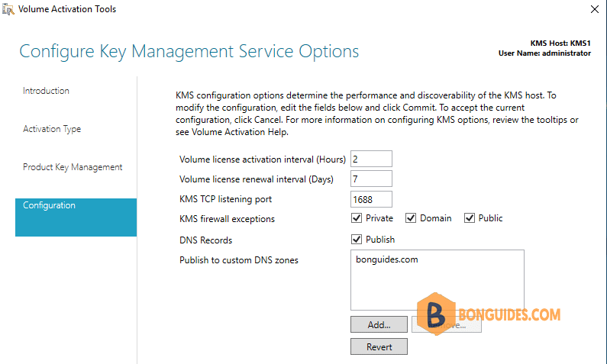Close the Volume Activation Tools window
Image resolution: width=607 pixels, height=364 pixels.
pos(595,9)
